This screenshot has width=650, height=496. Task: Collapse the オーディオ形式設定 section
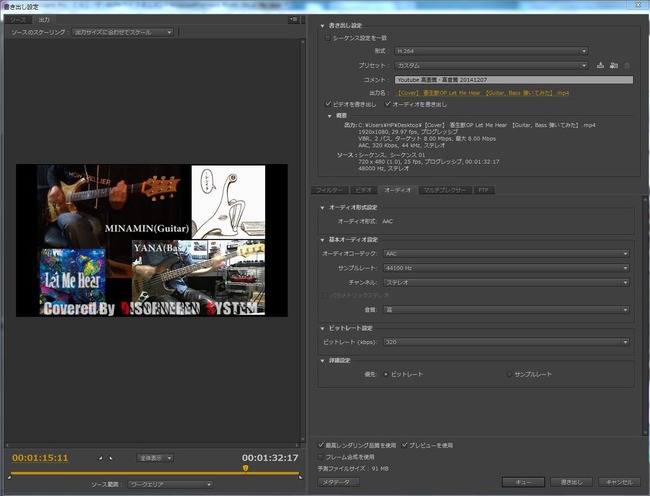pyautogui.click(x=323, y=208)
